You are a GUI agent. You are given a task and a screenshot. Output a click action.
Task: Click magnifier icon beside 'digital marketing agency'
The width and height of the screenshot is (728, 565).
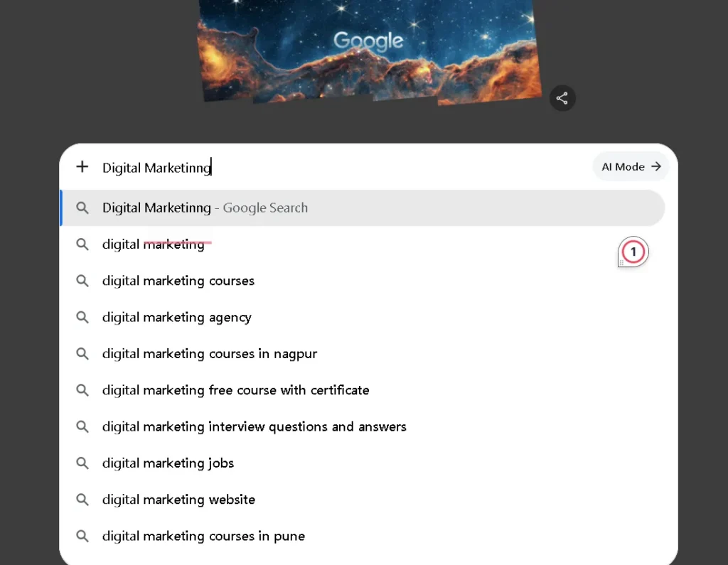pyautogui.click(x=82, y=317)
